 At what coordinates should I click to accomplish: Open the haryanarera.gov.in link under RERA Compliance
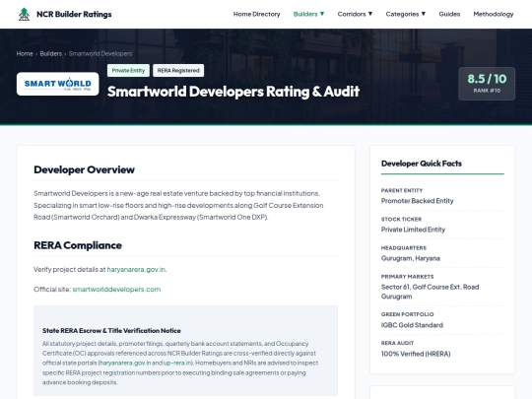pos(136,269)
